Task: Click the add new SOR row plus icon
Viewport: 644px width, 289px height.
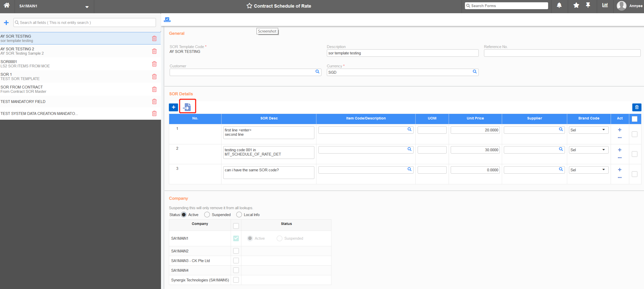Action: 173,107
